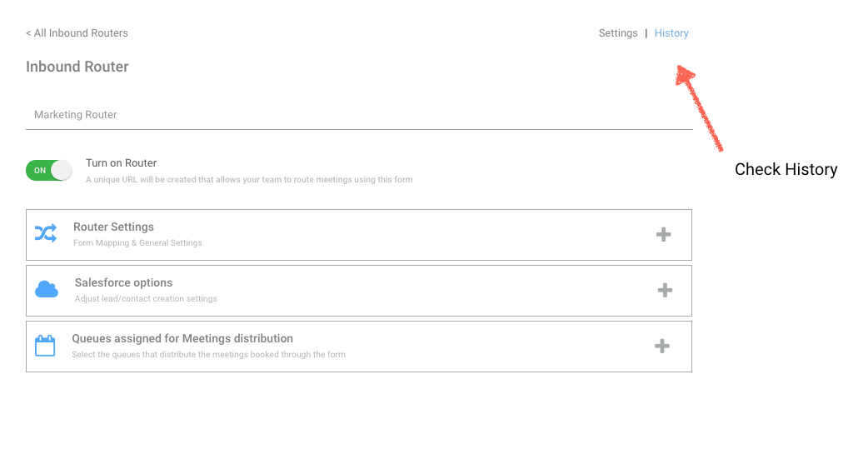Screen dimensions: 868x464
Task: Click the green ON label of the switch
Action: [x=40, y=171]
